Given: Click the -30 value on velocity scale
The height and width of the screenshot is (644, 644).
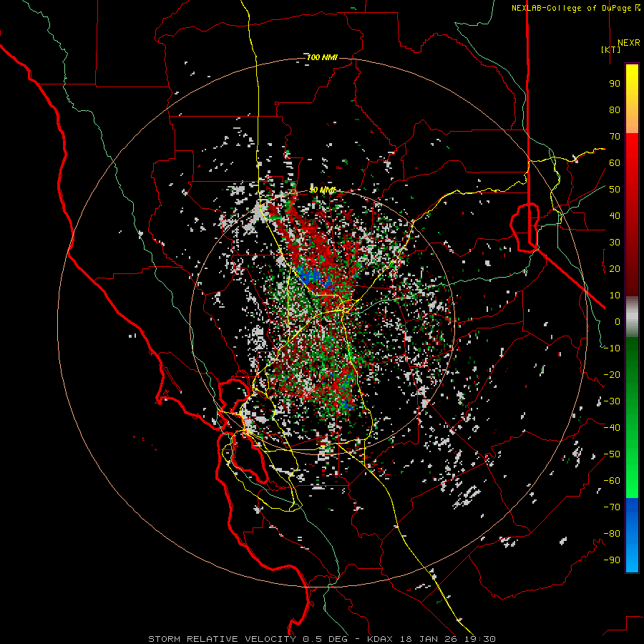Looking at the screenshot, I should pos(612,401).
